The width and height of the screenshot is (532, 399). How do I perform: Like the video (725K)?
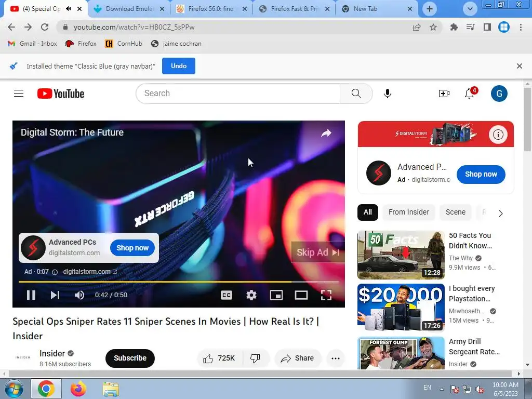tap(219, 358)
